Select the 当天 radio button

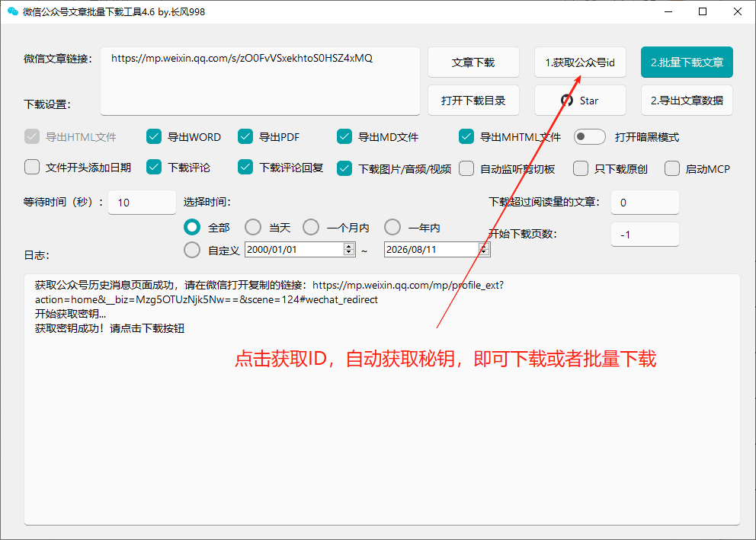(253, 227)
